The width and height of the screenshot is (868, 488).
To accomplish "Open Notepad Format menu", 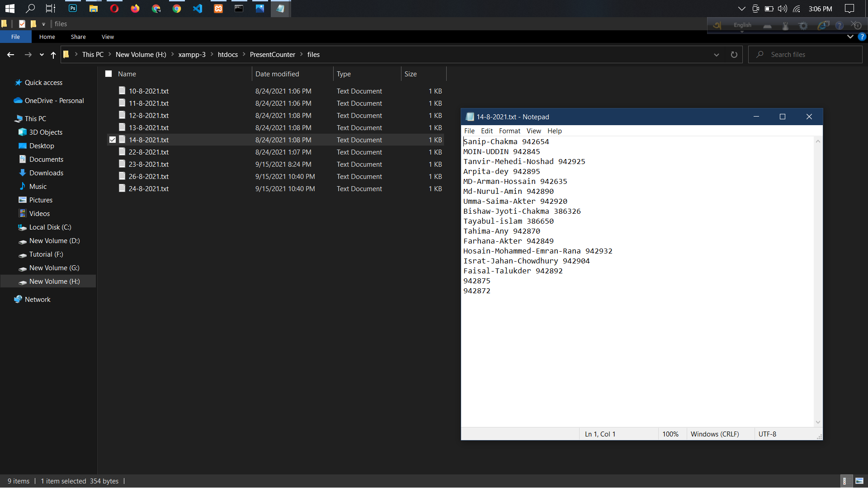I will 509,131.
